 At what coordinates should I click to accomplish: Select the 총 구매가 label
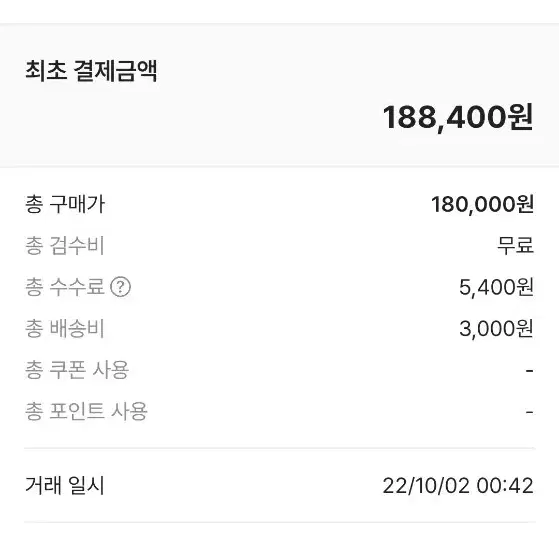coord(65,204)
